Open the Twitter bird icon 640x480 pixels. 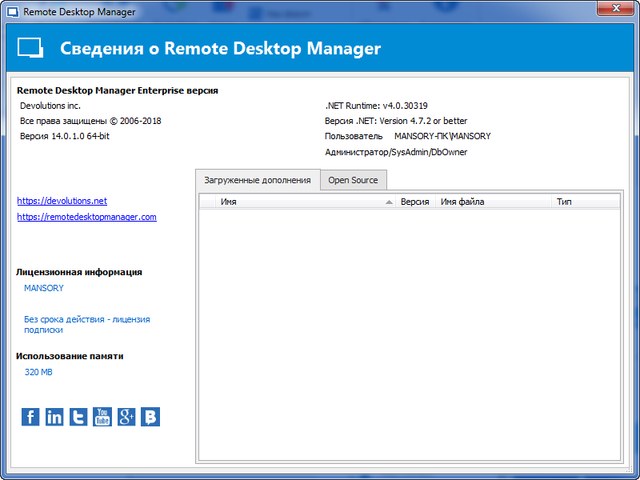point(78,417)
